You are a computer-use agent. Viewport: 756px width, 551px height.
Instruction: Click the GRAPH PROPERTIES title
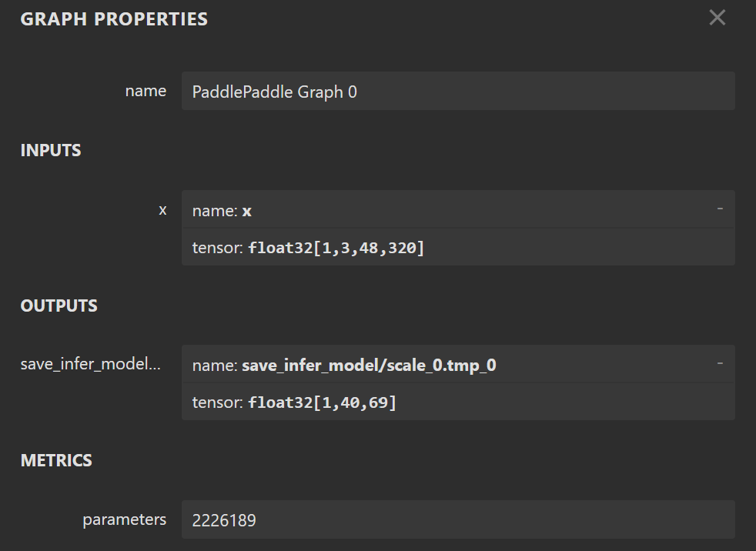[114, 19]
